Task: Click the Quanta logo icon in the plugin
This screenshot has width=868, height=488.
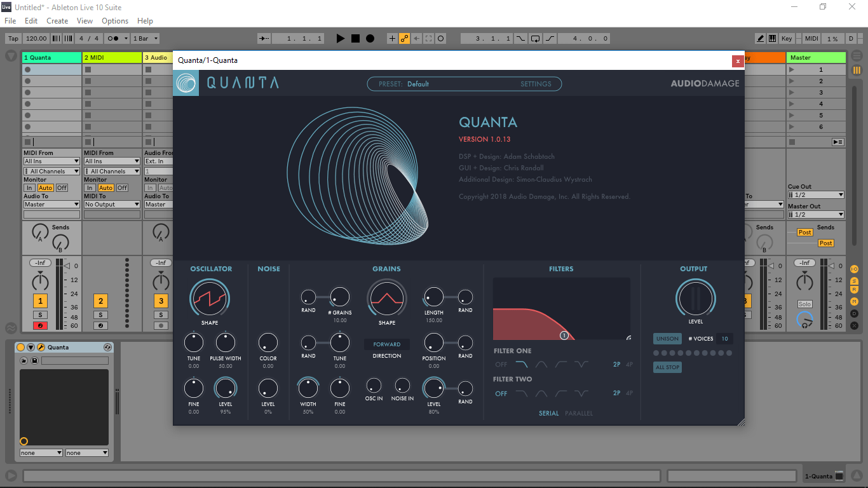Action: coord(186,83)
